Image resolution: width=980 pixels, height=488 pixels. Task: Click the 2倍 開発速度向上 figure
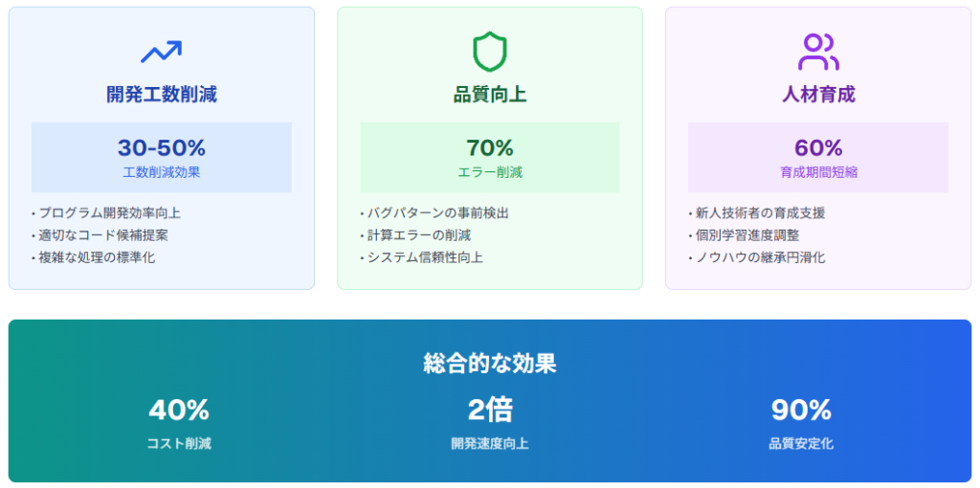point(489,423)
